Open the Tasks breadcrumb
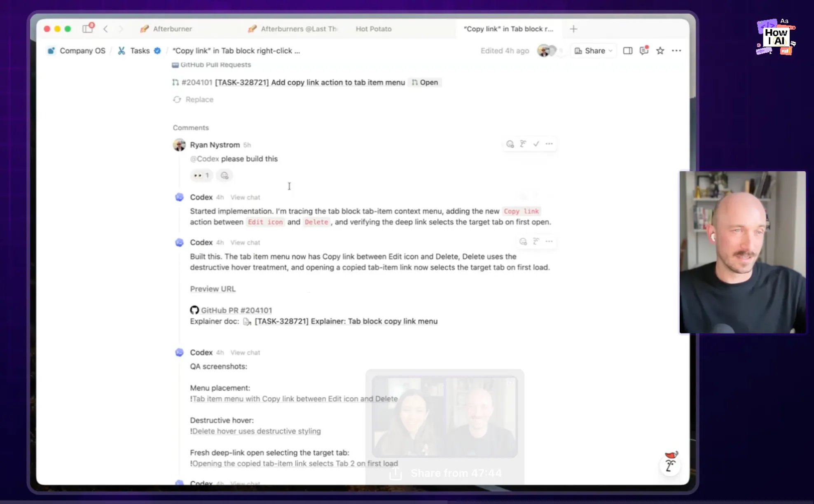This screenshot has height=504, width=814. (139, 51)
